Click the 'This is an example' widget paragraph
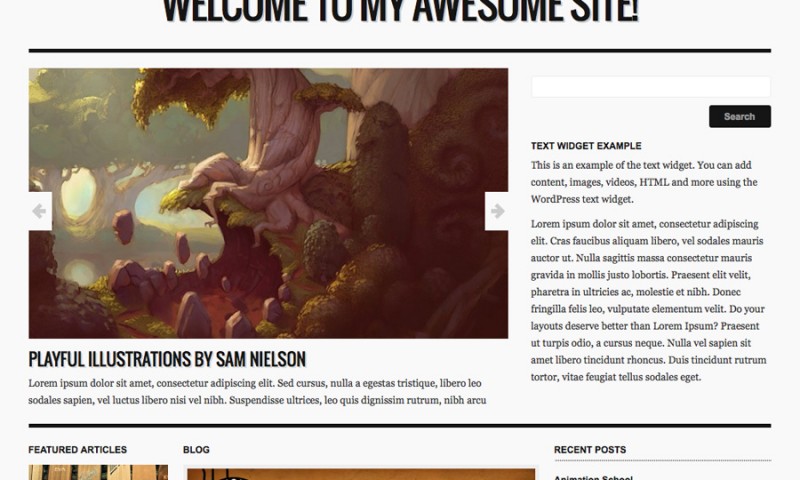This screenshot has height=480, width=800. (644, 182)
